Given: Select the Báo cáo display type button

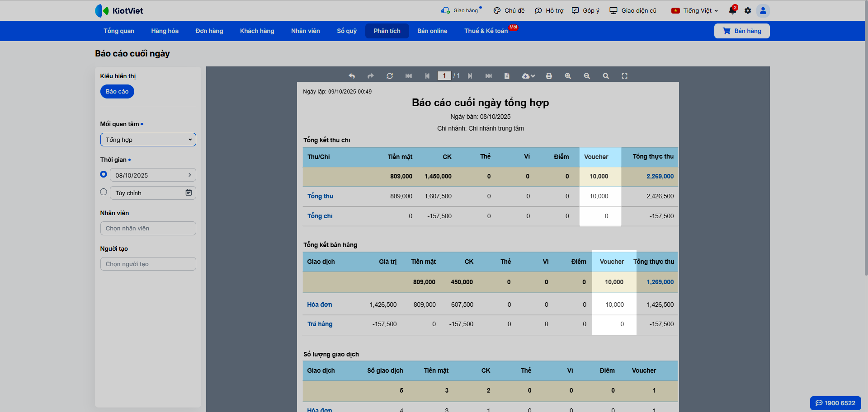Looking at the screenshot, I should point(117,91).
